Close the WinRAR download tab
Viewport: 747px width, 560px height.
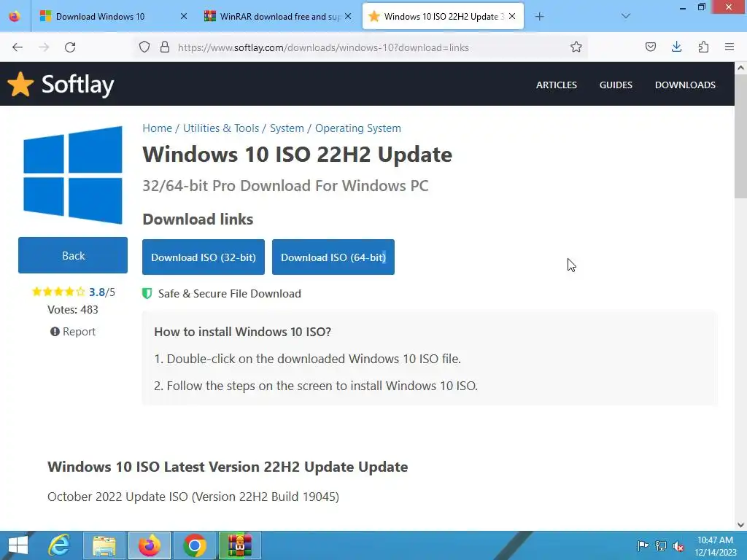pyautogui.click(x=348, y=16)
